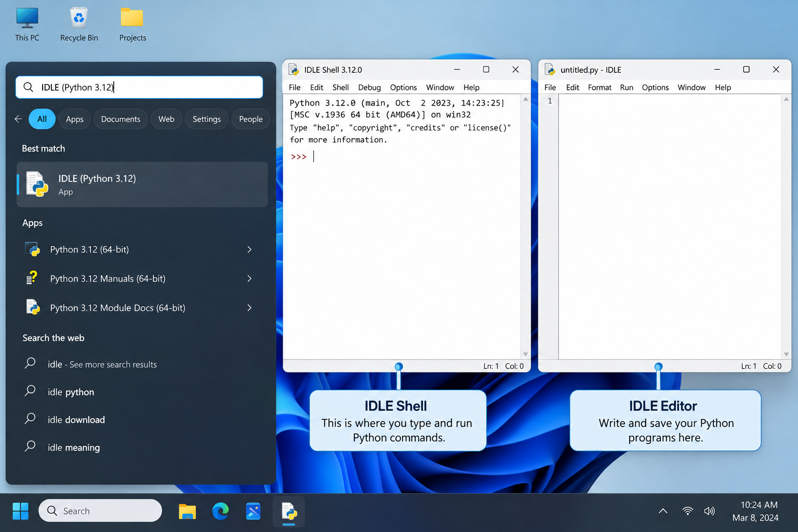Expand Python 3.12 Manuals options chevron
This screenshot has width=798, height=532.
(x=249, y=278)
